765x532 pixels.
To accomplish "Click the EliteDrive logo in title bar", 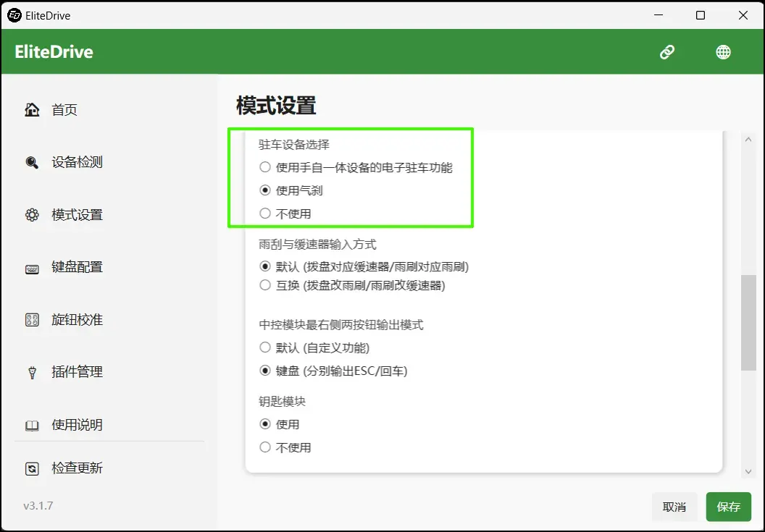I will coord(14,15).
